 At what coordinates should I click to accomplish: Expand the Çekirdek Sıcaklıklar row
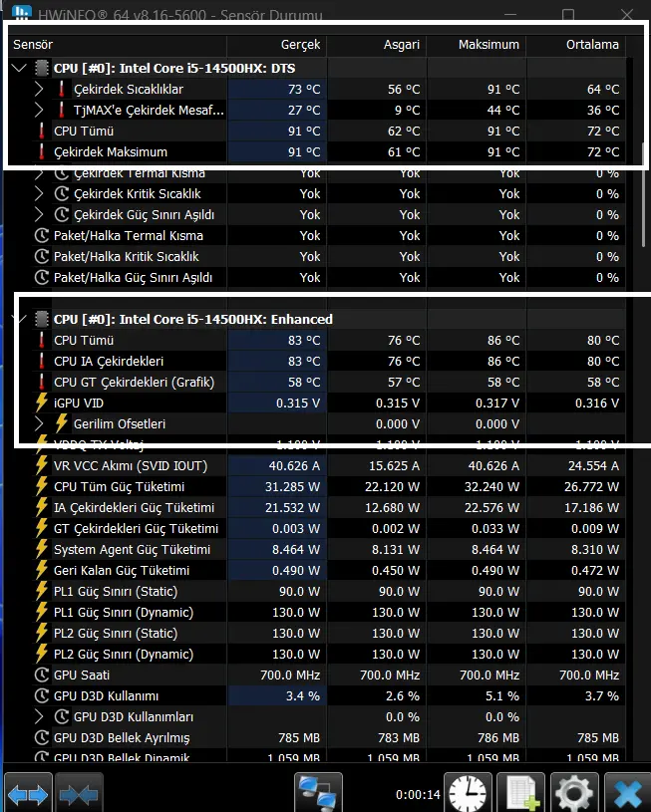39,89
